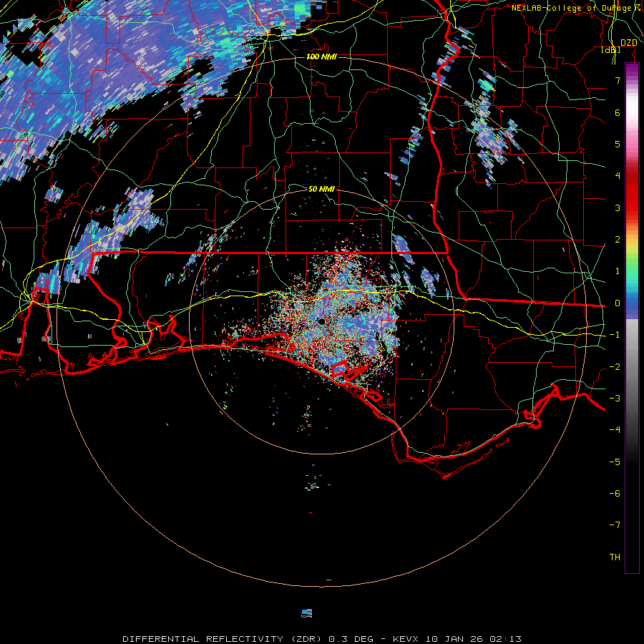Click the "DZD" product label above the legend

[x=629, y=43]
